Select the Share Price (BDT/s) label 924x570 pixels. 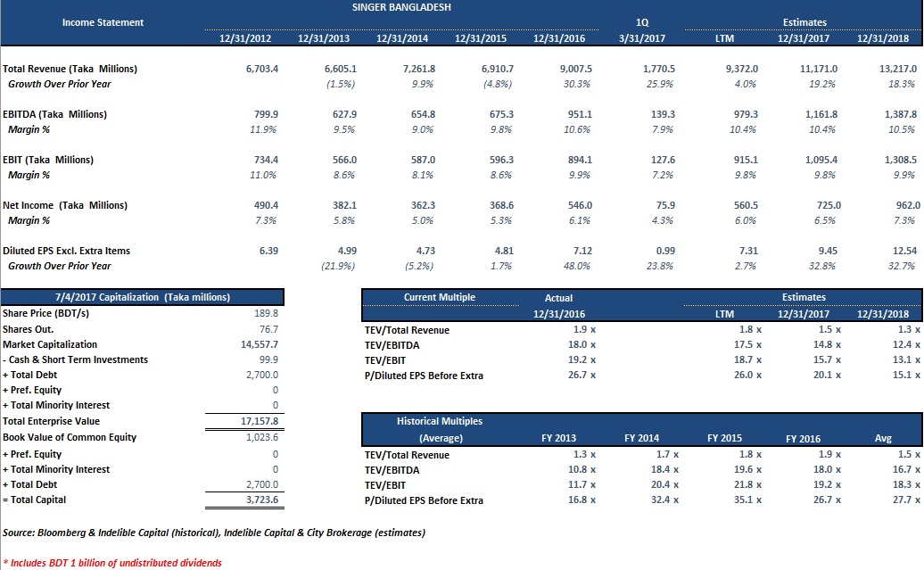click(x=46, y=313)
